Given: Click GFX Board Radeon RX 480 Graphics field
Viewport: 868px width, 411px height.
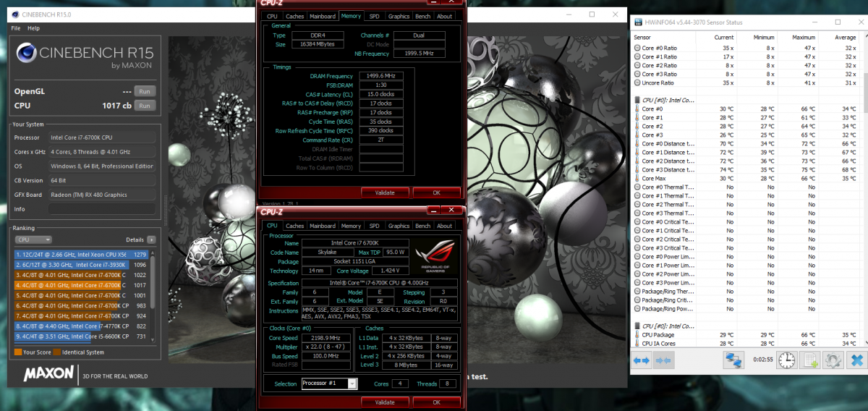Looking at the screenshot, I should (101, 195).
